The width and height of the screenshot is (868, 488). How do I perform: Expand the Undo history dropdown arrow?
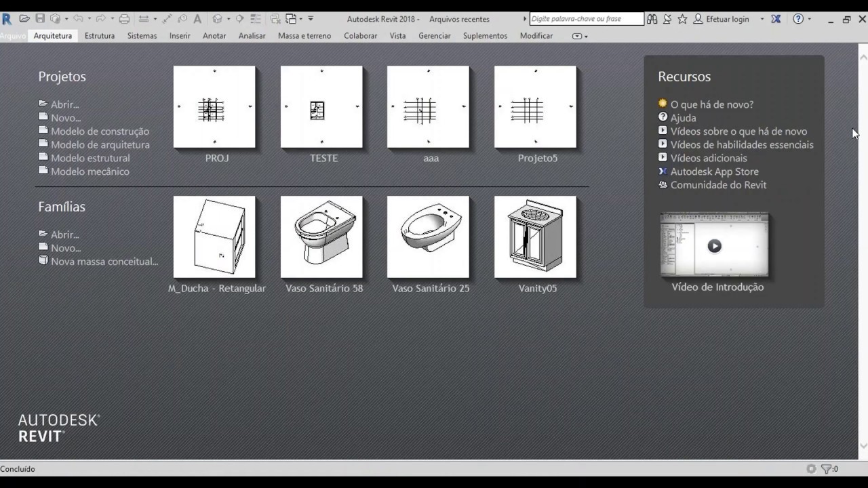(90, 19)
